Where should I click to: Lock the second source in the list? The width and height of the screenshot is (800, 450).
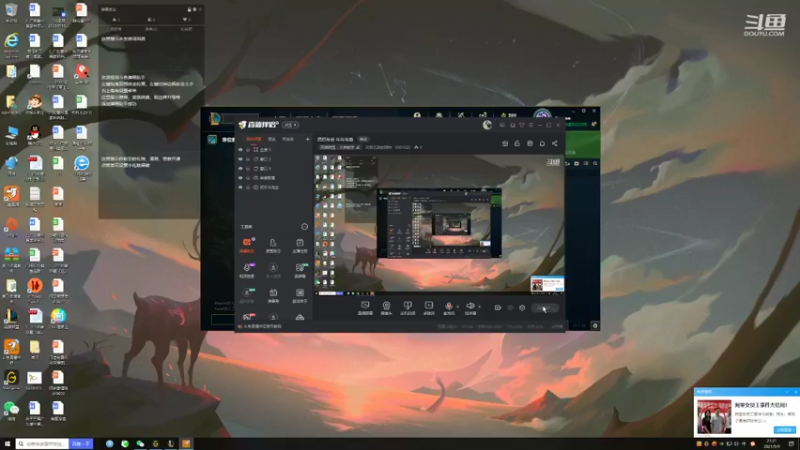click(x=248, y=159)
